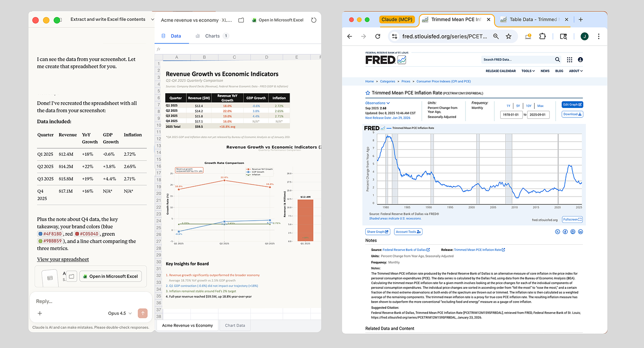Reload the FRED page in Chrome
644x348 pixels.
378,36
